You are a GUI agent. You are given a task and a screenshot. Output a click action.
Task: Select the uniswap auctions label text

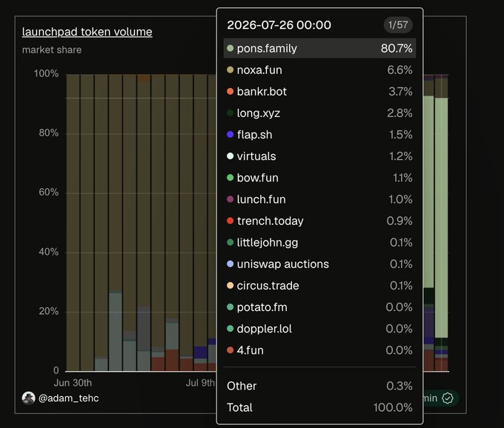pos(283,264)
